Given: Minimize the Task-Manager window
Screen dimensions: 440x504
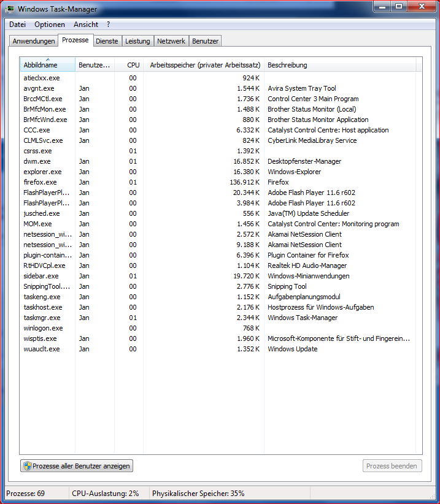Looking at the screenshot, I should point(382,6).
